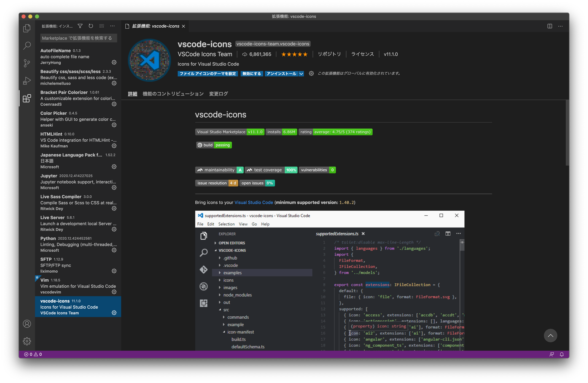
Task: Select the Extensions view icon
Action: (x=27, y=98)
